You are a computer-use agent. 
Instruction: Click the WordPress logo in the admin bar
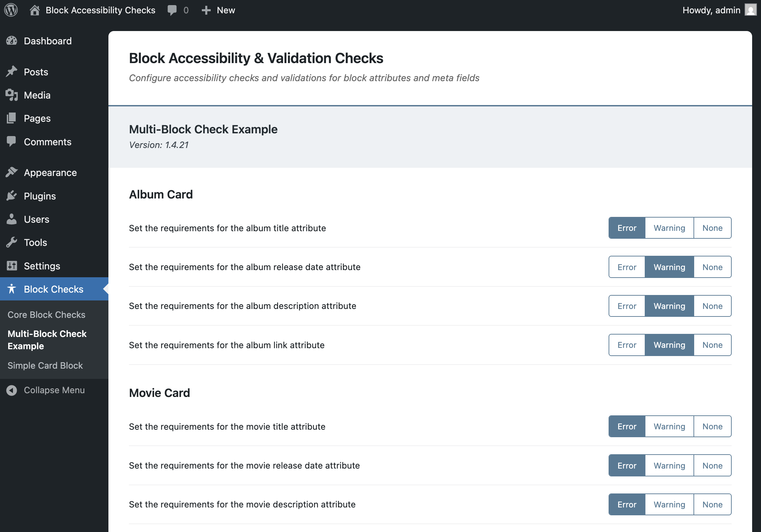pyautogui.click(x=11, y=10)
